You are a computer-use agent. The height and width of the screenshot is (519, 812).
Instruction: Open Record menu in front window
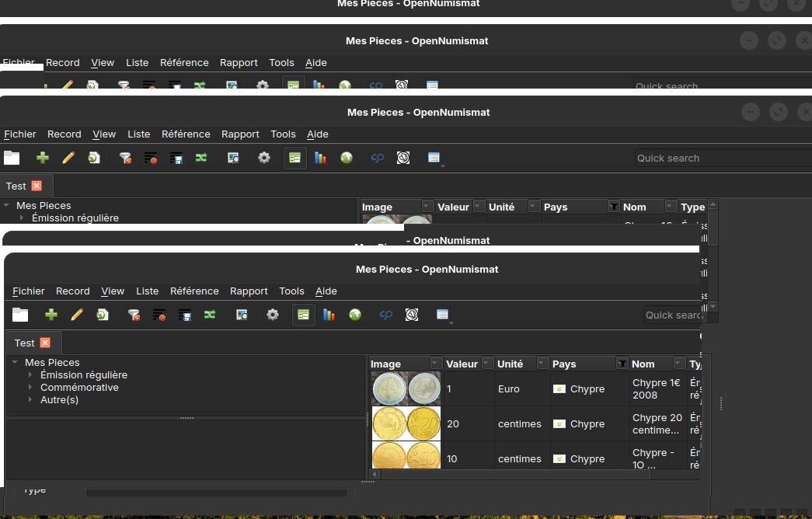click(x=72, y=291)
